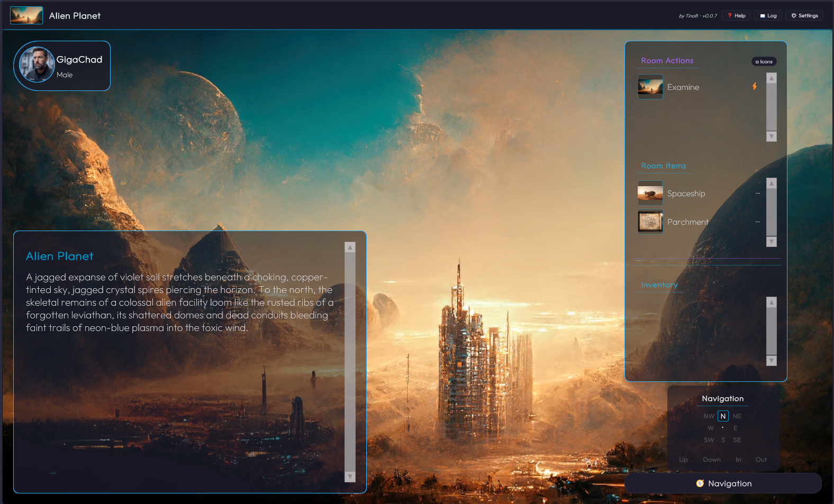Click the Room Actions scrollbar down arrow
Viewport: 834px width, 504px height.
click(772, 136)
